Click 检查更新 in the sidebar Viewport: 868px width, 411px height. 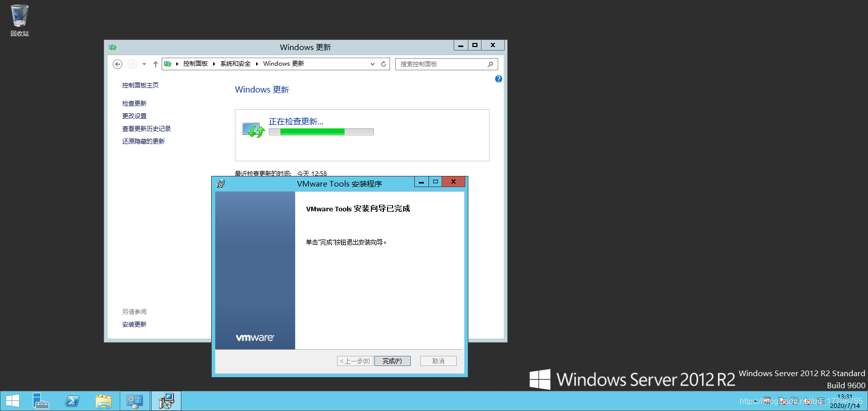click(134, 104)
